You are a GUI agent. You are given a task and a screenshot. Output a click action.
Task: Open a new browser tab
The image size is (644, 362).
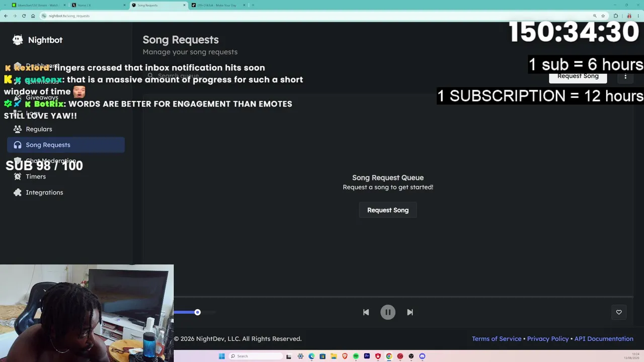pos(253,5)
